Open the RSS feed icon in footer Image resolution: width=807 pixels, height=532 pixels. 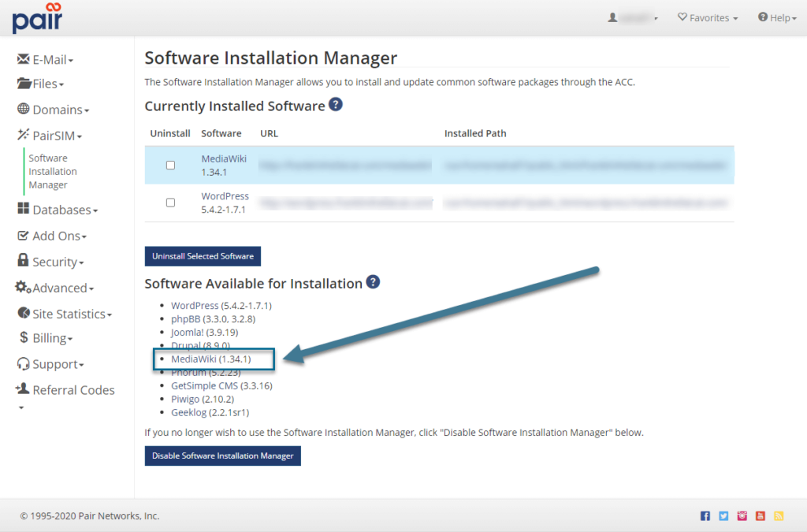pyautogui.click(x=779, y=516)
